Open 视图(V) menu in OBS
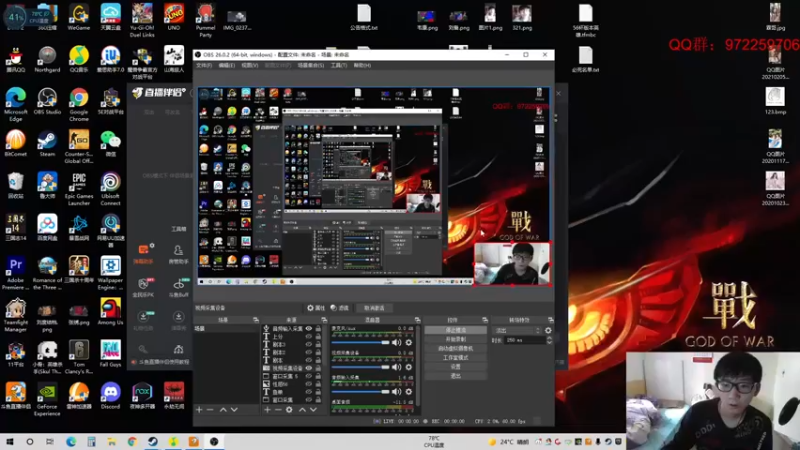The image size is (800, 450). tap(249, 65)
